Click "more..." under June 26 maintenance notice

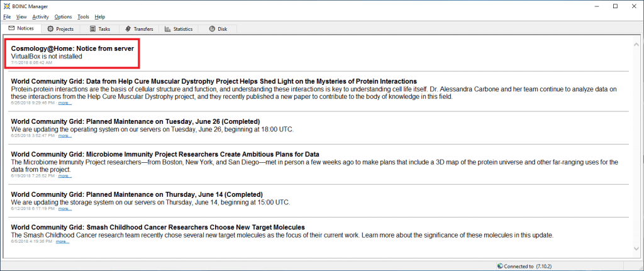point(65,135)
